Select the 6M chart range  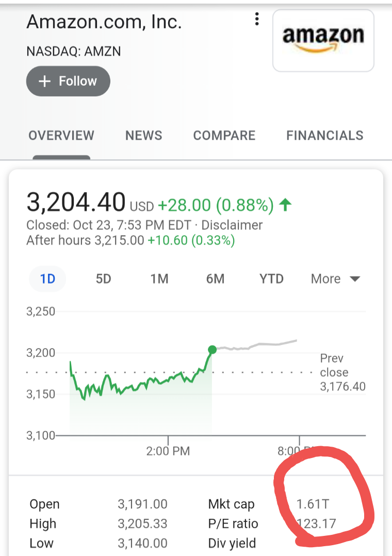point(215,279)
